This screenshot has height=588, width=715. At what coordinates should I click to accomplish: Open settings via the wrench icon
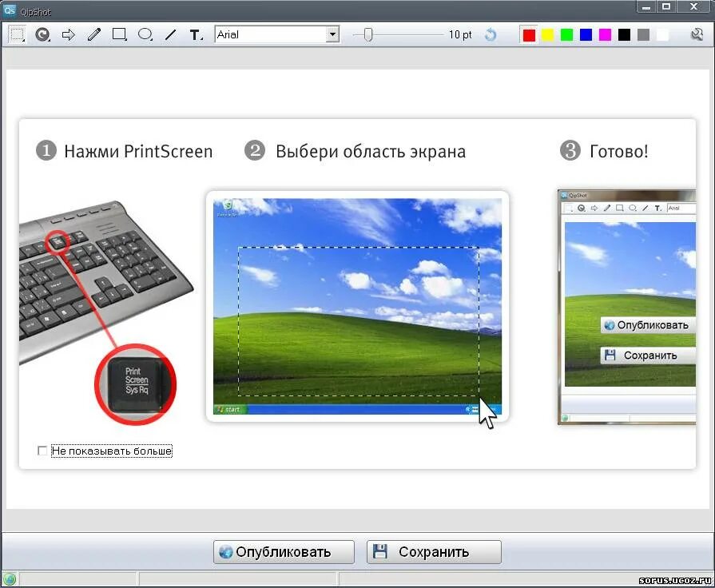tap(697, 34)
